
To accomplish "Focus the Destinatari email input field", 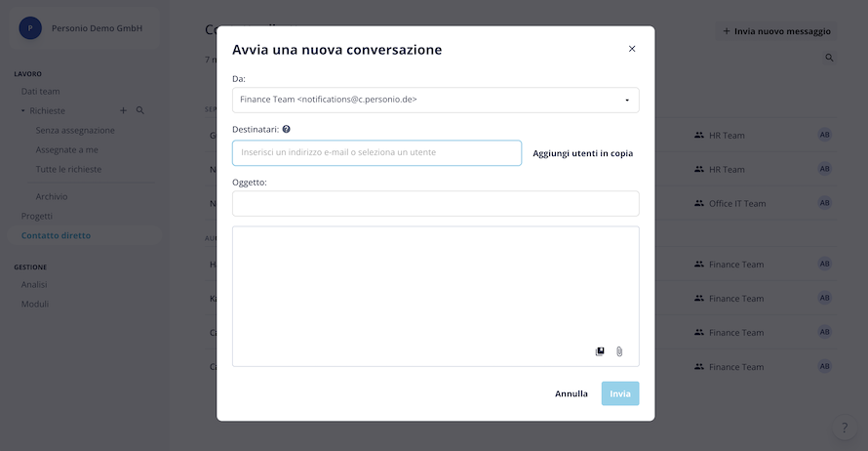I will pos(377,153).
